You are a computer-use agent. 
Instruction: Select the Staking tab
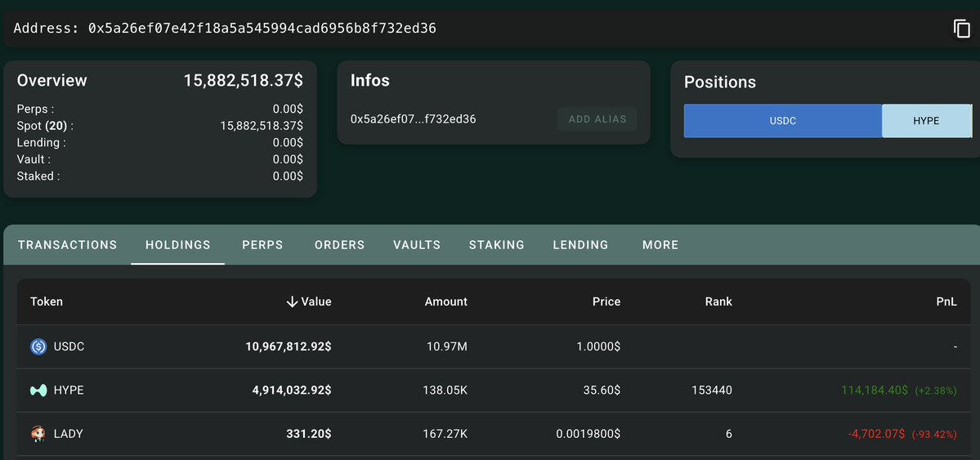[497, 245]
